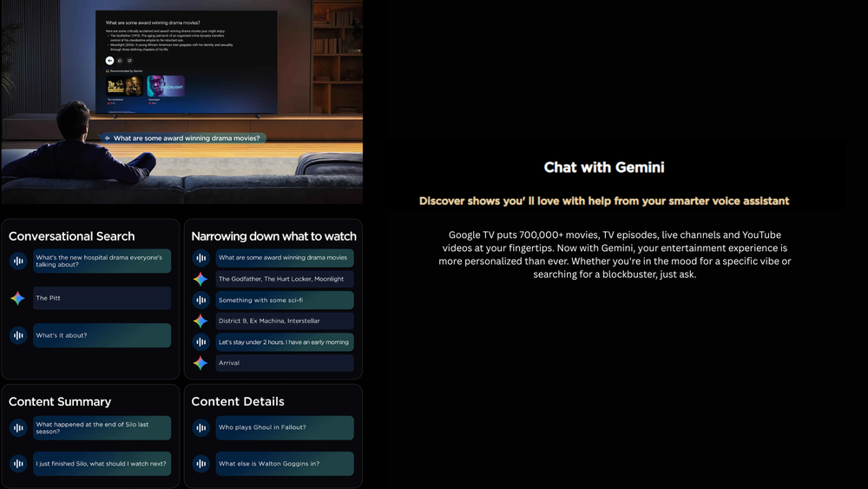Click the thumbs-up icon on the TV screen

pos(120,60)
